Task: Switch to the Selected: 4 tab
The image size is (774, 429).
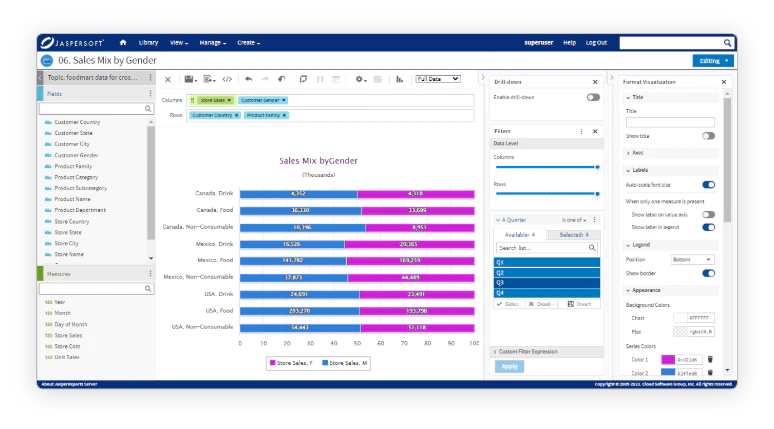Action: [574, 235]
